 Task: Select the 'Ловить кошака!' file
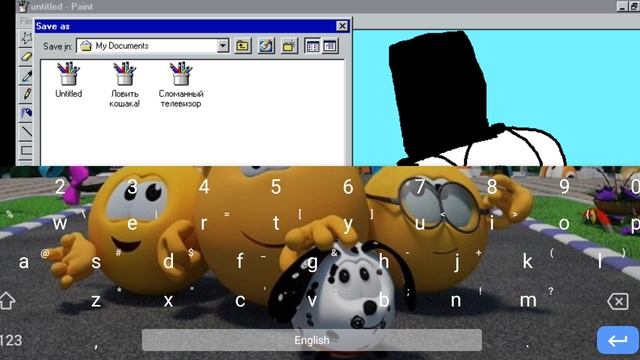(x=124, y=85)
